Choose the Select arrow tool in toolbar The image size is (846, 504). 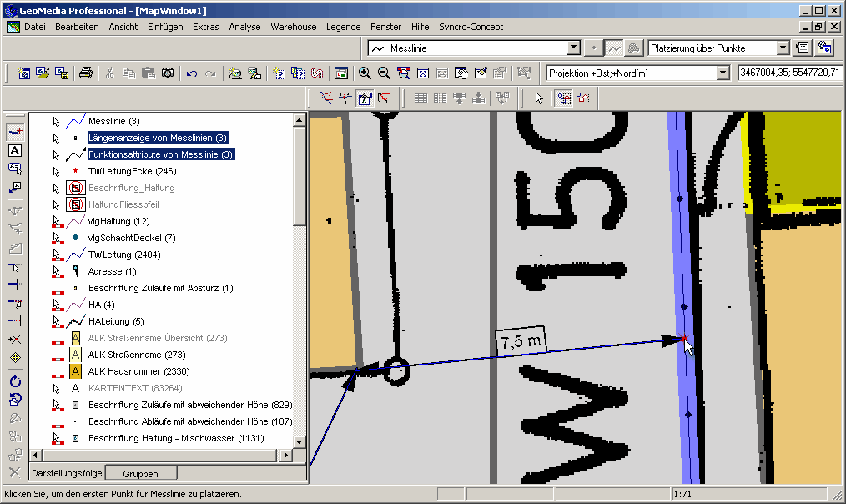click(539, 98)
